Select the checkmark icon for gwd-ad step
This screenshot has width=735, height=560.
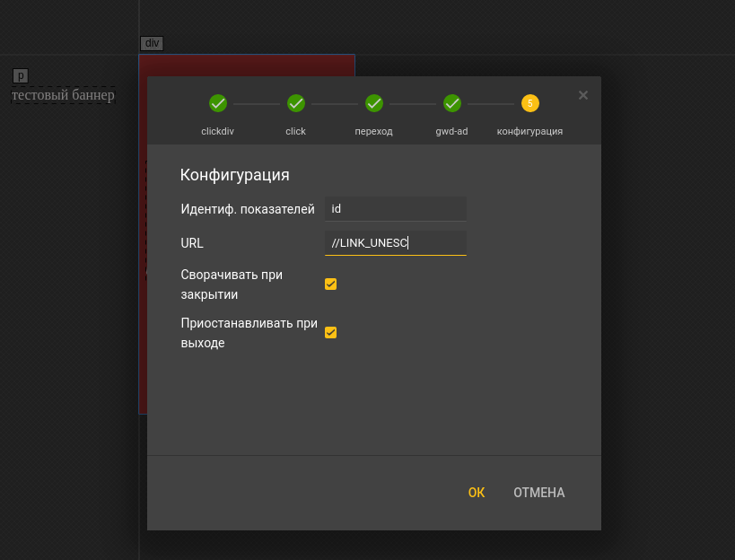click(x=452, y=104)
